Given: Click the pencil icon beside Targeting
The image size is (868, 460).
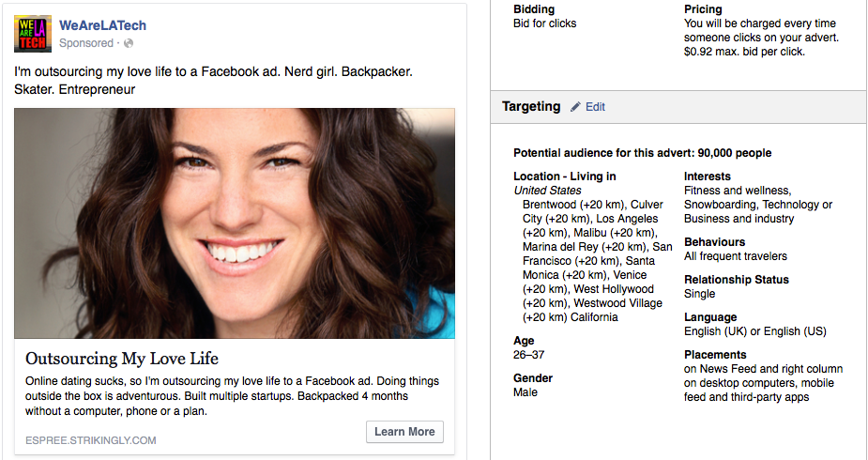Looking at the screenshot, I should tap(575, 107).
